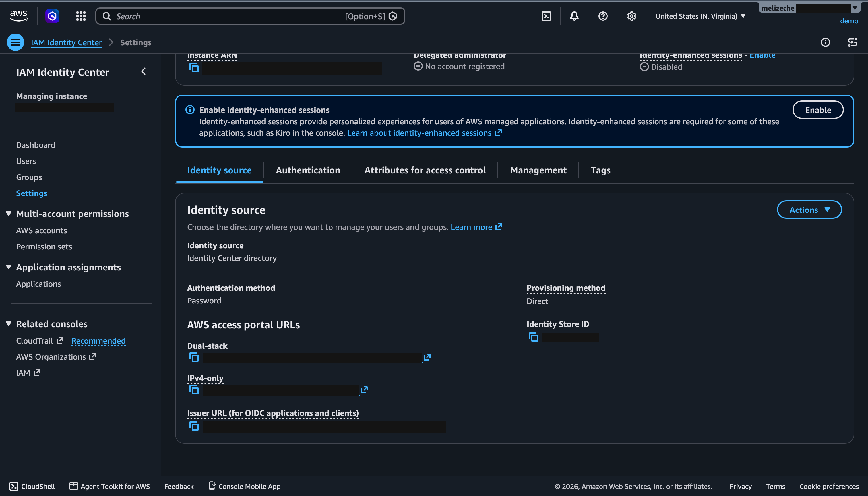Click the Enable button in info banner
Image resolution: width=868 pixels, height=496 pixels.
pyautogui.click(x=818, y=110)
